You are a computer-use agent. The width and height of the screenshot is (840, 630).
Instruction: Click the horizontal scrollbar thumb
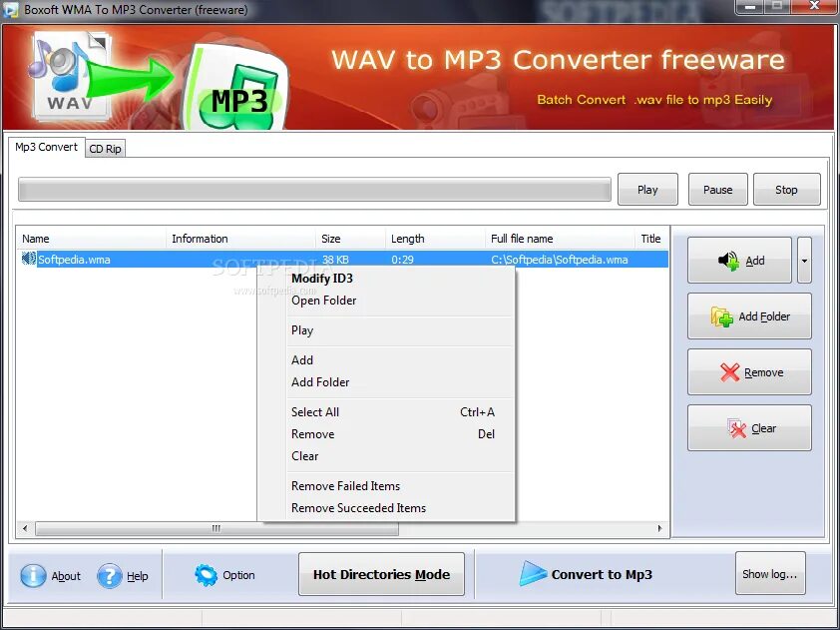[x=216, y=529]
